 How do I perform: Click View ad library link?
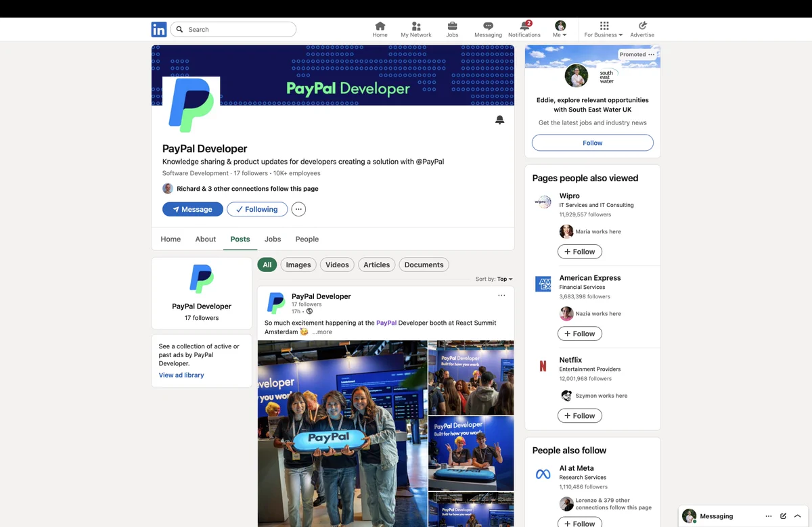click(181, 375)
